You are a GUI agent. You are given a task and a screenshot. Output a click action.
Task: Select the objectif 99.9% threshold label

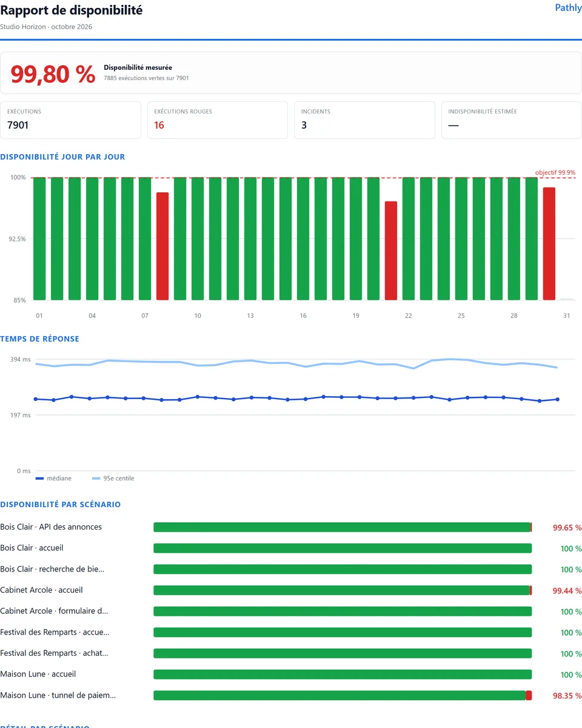(x=555, y=173)
